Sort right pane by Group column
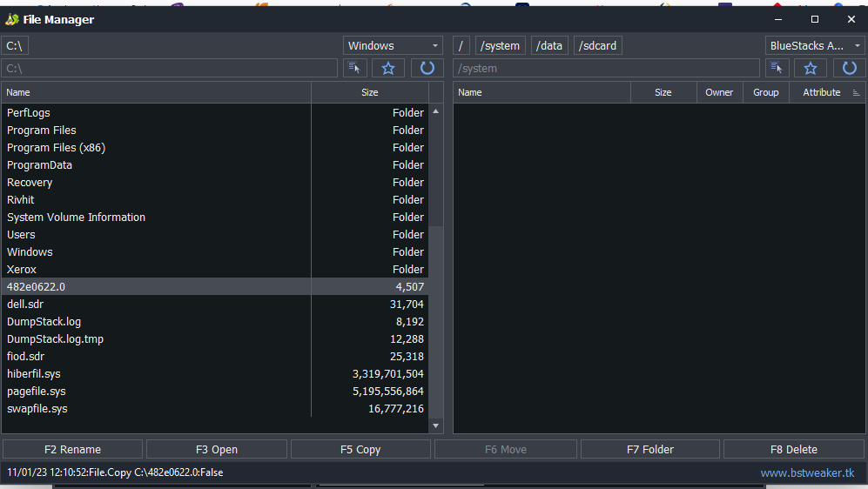This screenshot has height=489, width=868. click(765, 92)
